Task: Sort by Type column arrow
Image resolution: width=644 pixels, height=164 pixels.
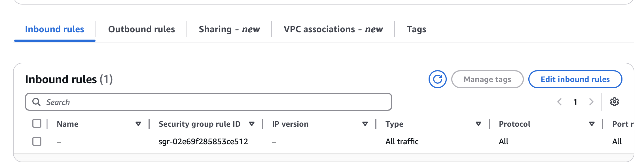Action: pos(478,124)
